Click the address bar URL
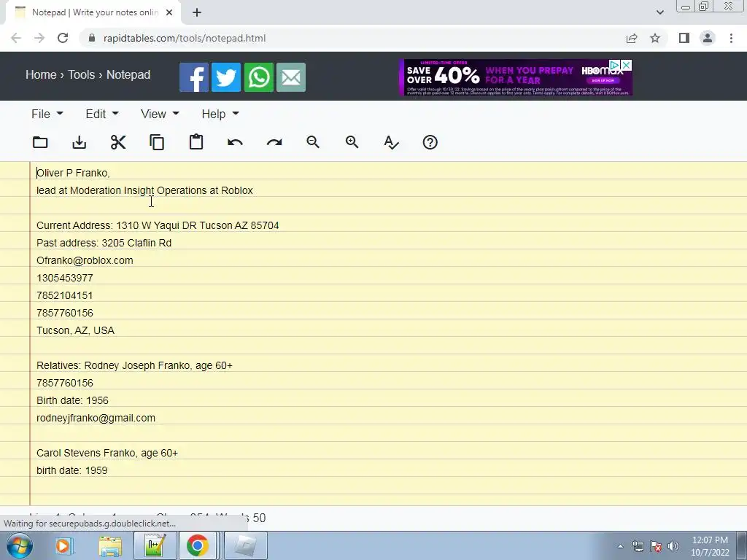747x560 pixels. 185,38
